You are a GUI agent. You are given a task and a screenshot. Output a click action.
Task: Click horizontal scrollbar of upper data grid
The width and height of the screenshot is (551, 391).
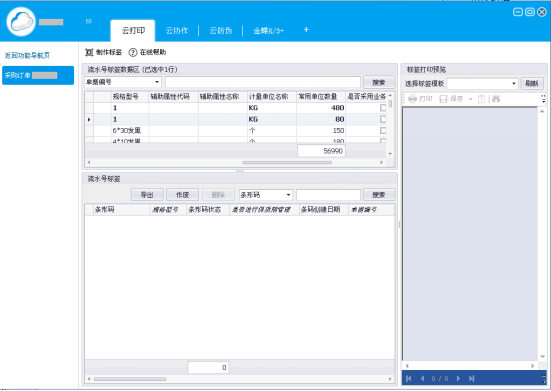(x=287, y=163)
